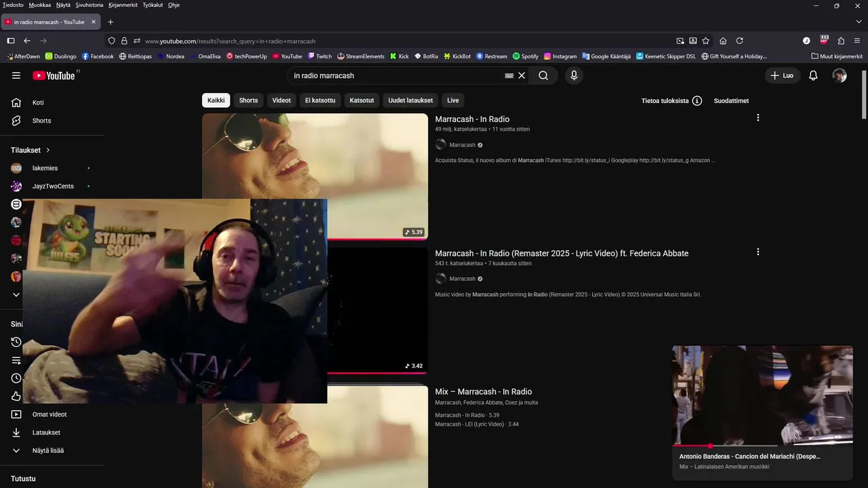The width and height of the screenshot is (868, 488).
Task: Click the browser address bar URL
Action: [x=230, y=41]
